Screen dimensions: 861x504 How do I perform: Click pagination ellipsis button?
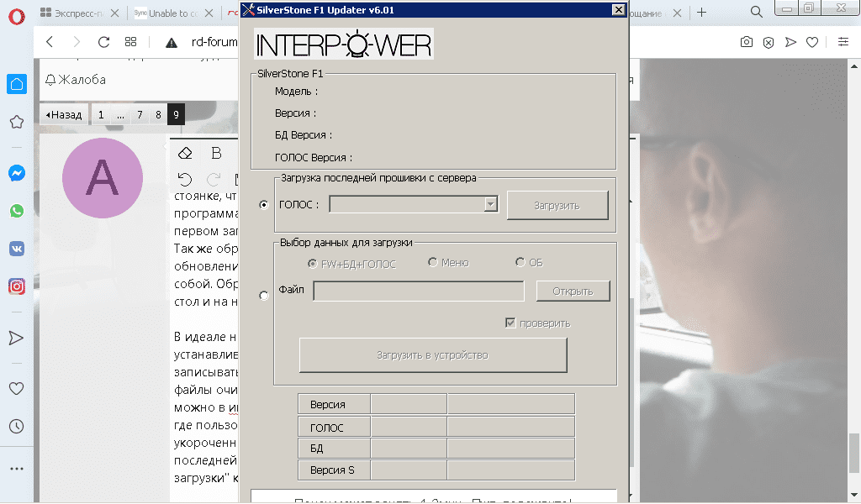[x=120, y=114]
